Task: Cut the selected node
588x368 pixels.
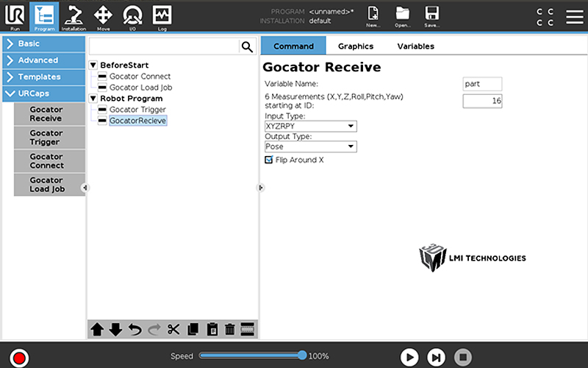Action: pos(173,330)
